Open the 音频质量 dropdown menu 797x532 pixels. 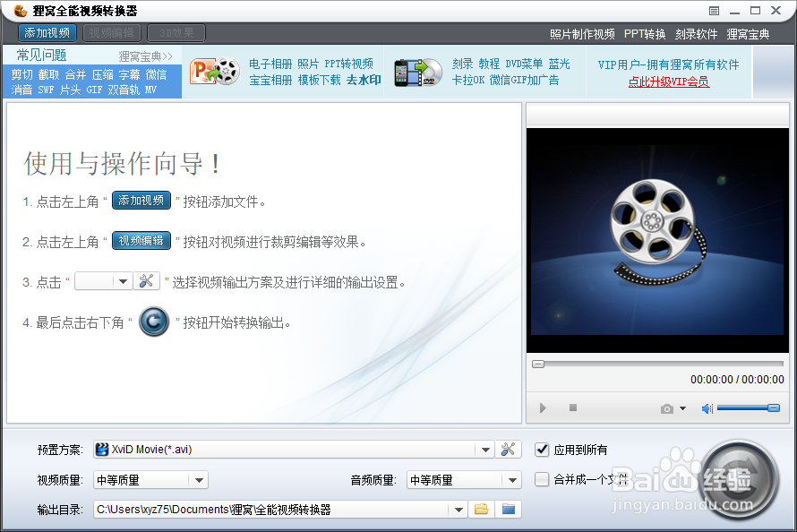[x=514, y=479]
